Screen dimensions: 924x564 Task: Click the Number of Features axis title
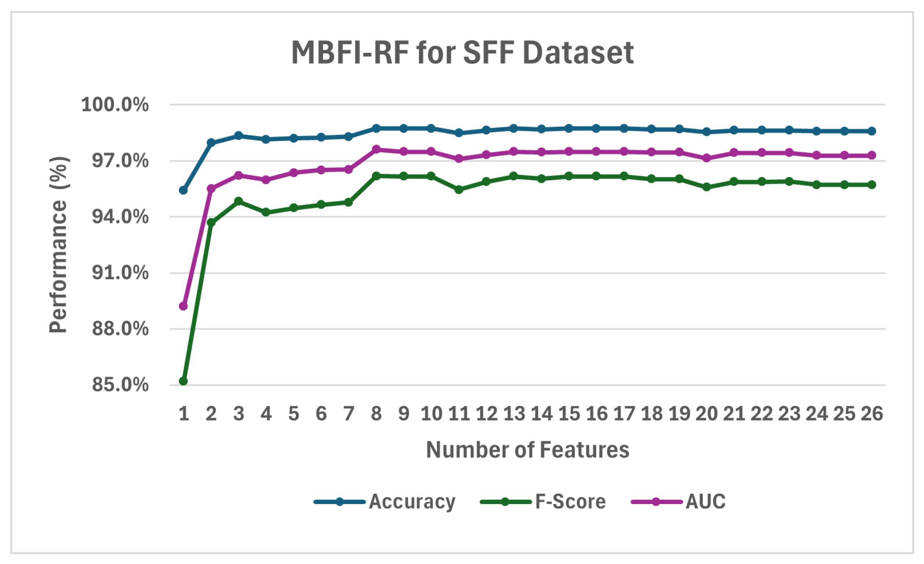pos(527,450)
